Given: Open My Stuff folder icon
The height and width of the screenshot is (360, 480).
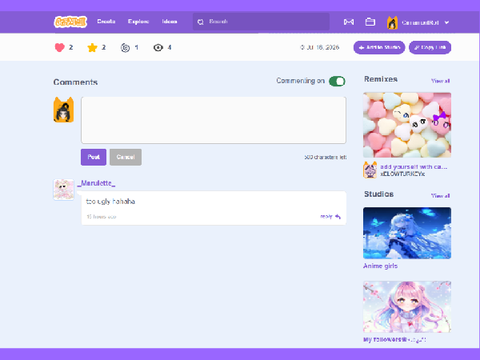Looking at the screenshot, I should (x=370, y=22).
